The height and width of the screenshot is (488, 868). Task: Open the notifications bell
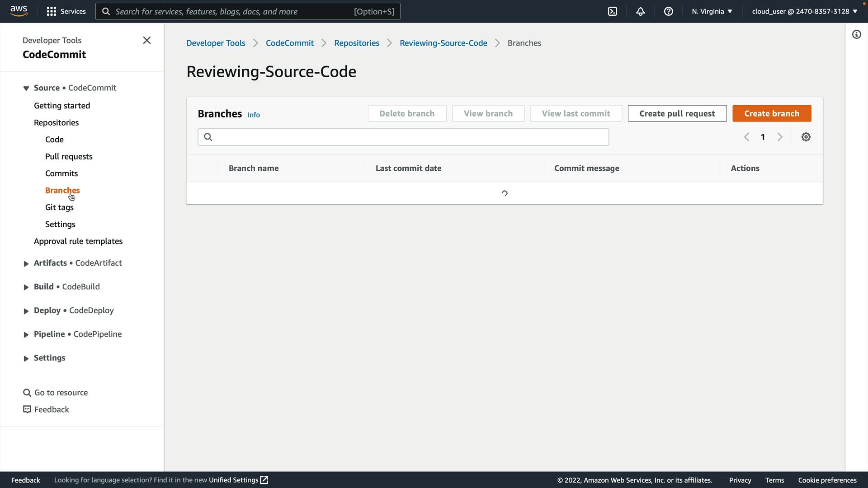tap(641, 11)
